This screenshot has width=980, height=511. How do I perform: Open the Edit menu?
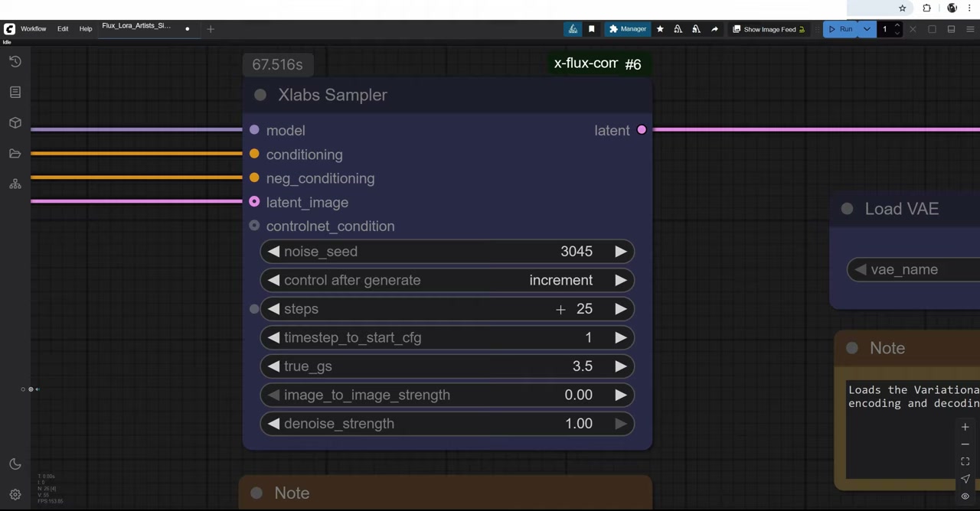pyautogui.click(x=63, y=29)
